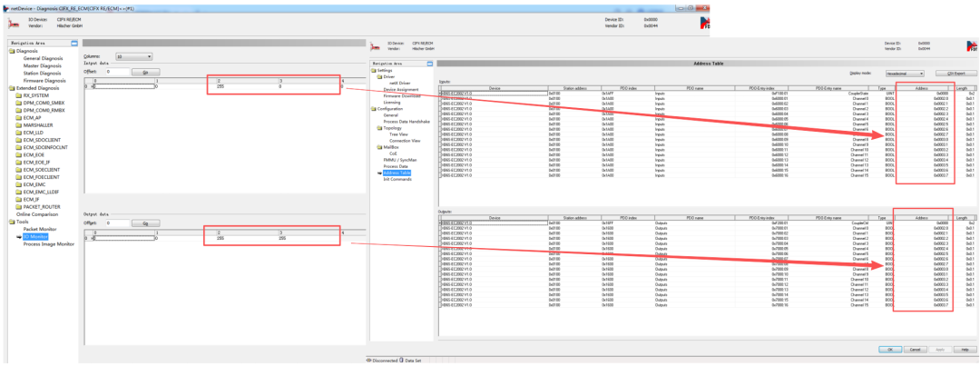Image resolution: width=980 pixels, height=386 pixels.
Task: Open Init Commands tree item
Action: click(397, 179)
